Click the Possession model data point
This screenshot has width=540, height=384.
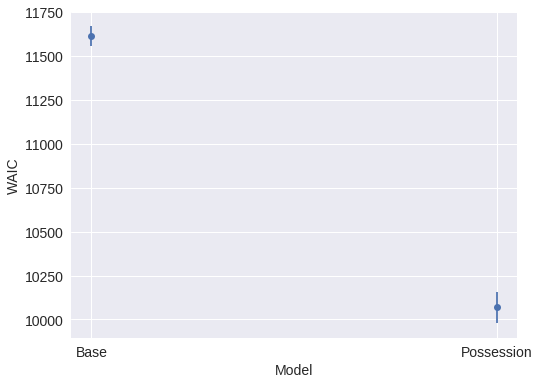tap(497, 307)
